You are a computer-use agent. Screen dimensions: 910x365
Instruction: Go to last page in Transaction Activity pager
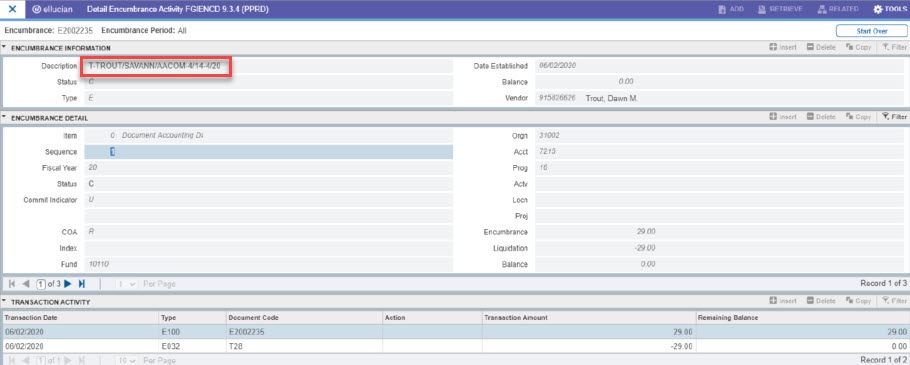tap(81, 360)
